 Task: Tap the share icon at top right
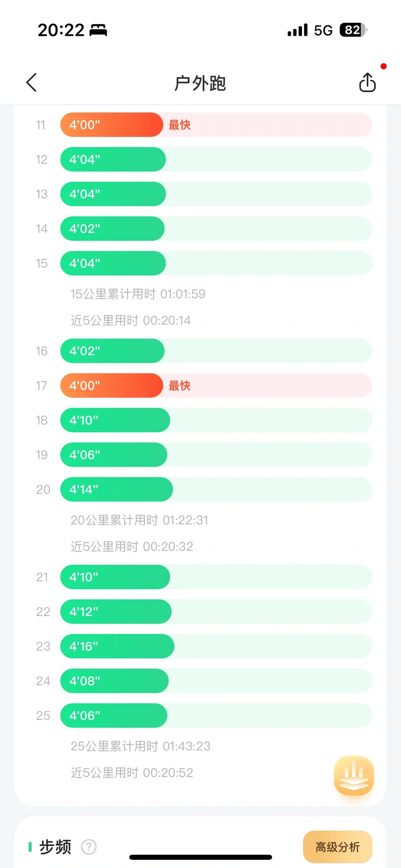[367, 83]
